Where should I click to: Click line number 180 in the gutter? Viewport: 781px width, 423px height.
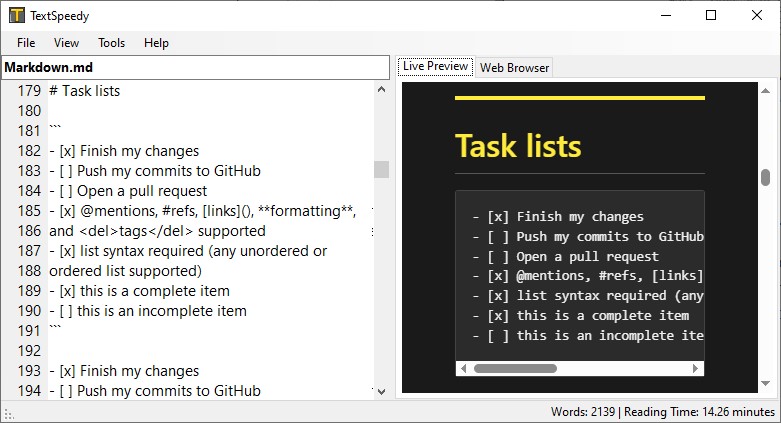(x=29, y=111)
